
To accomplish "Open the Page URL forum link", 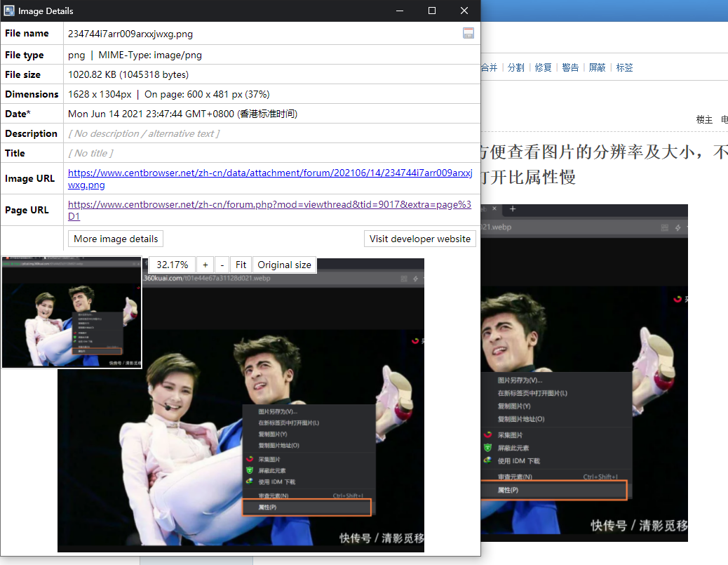I will pos(269,211).
